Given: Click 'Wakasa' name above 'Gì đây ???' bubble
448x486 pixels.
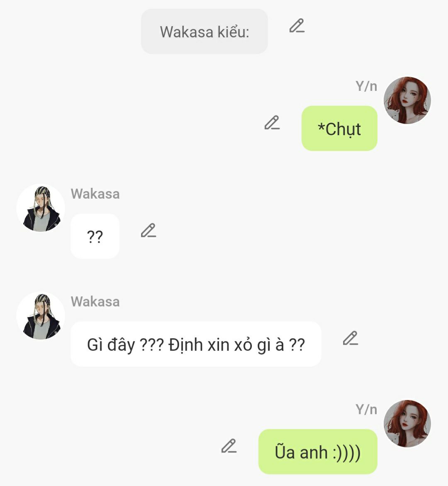Looking at the screenshot, I should click(x=95, y=301).
